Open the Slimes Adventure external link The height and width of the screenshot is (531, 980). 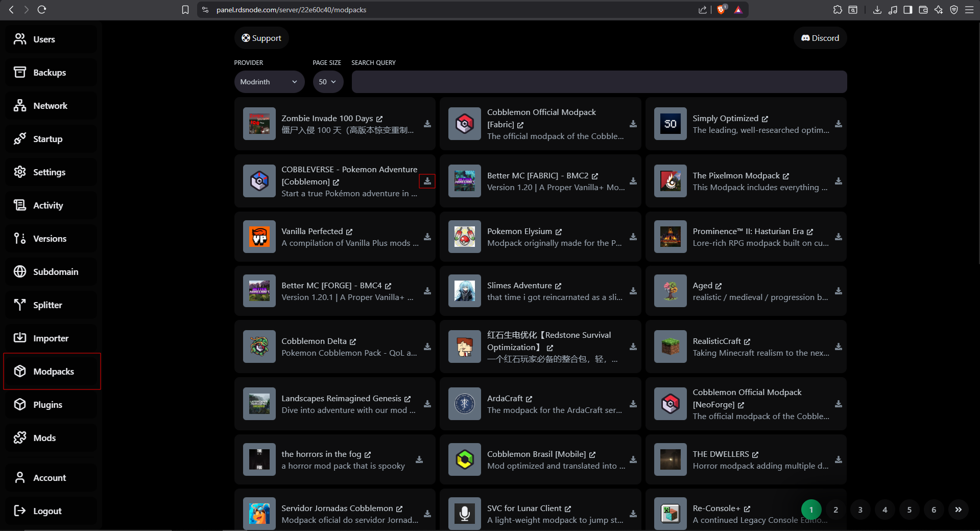[x=558, y=285]
